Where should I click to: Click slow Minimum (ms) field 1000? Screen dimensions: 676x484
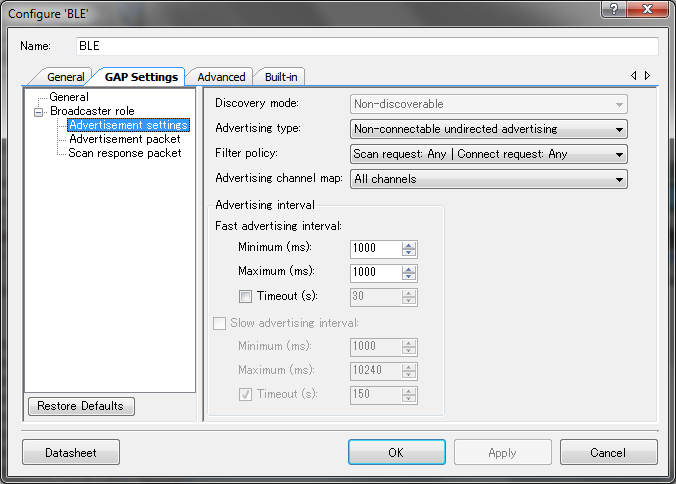[x=376, y=347]
